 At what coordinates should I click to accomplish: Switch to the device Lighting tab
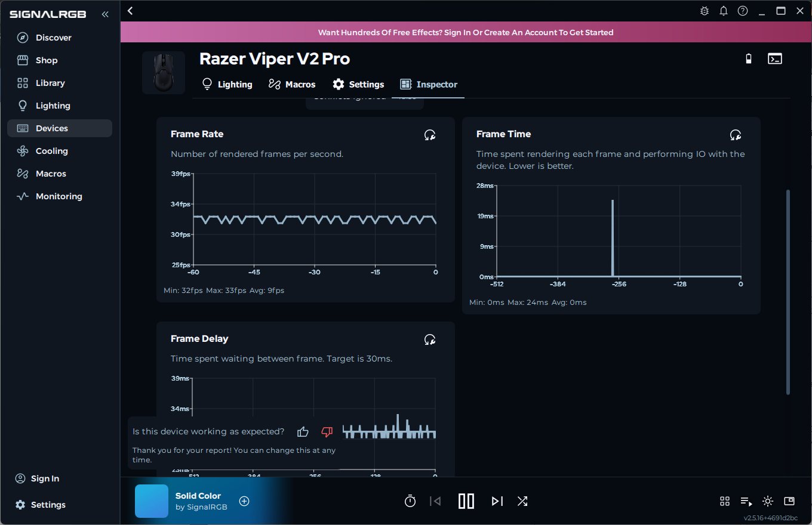(x=227, y=84)
